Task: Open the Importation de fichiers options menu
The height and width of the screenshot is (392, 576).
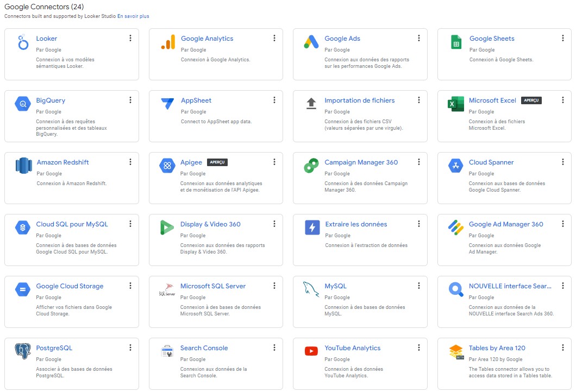Action: pyautogui.click(x=419, y=100)
